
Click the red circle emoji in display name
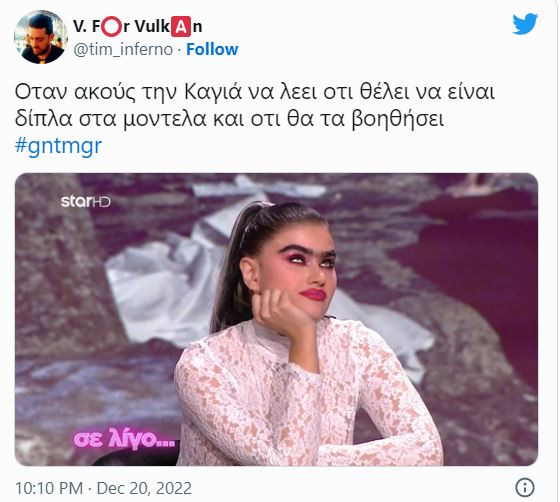(x=111, y=26)
